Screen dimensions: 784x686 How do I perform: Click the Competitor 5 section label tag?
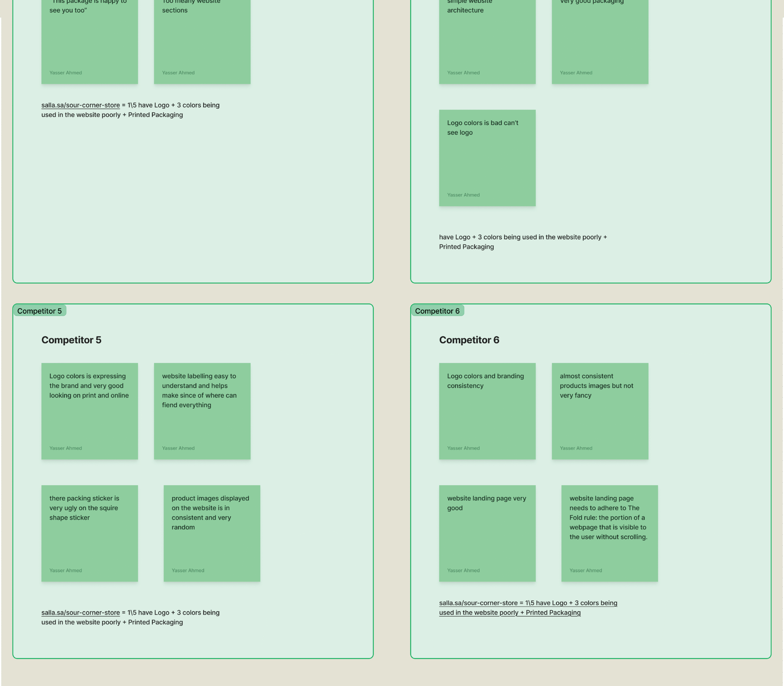(x=40, y=311)
